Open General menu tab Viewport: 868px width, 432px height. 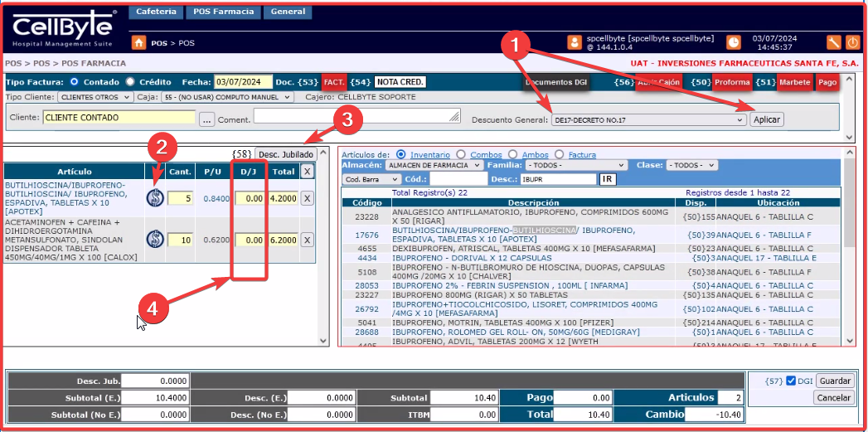tap(288, 11)
